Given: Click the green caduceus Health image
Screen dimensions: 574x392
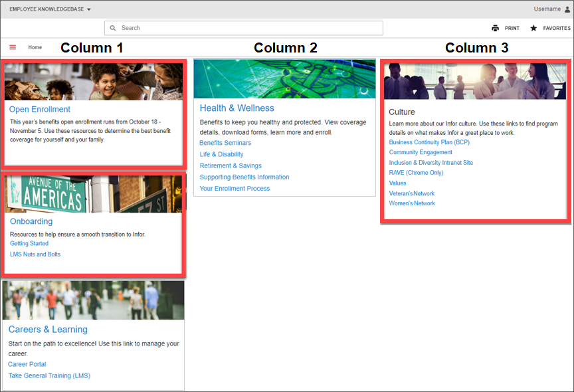Looking at the screenshot, I should 284,78.
